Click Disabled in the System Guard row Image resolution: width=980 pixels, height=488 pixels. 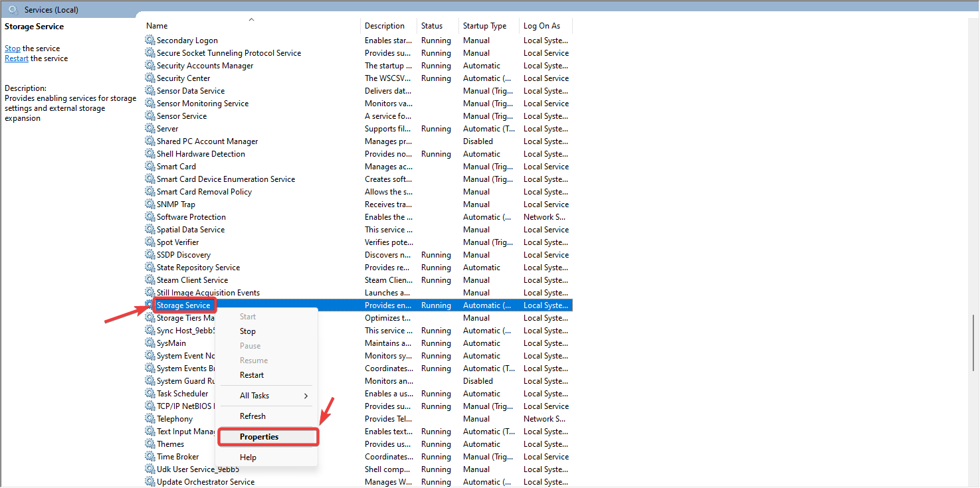478,381
